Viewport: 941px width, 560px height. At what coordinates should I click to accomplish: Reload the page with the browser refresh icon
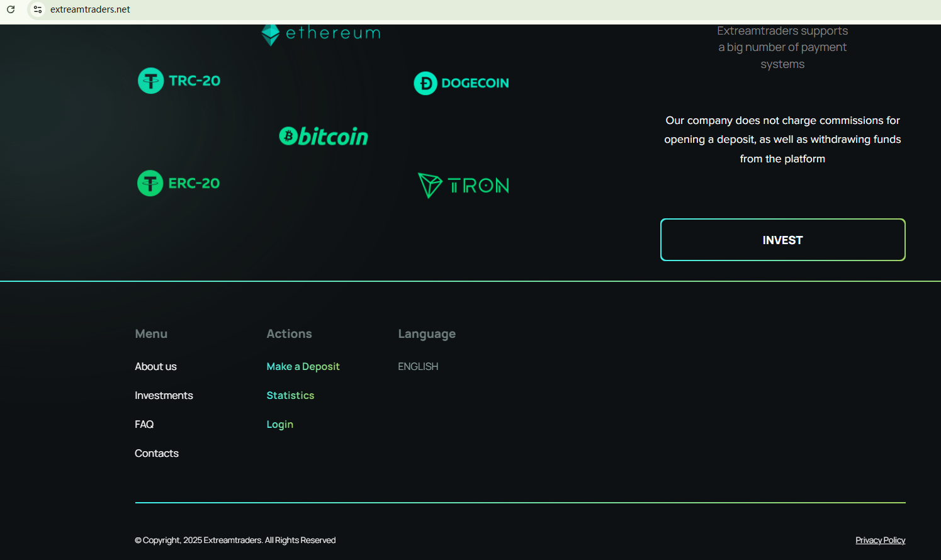11,9
